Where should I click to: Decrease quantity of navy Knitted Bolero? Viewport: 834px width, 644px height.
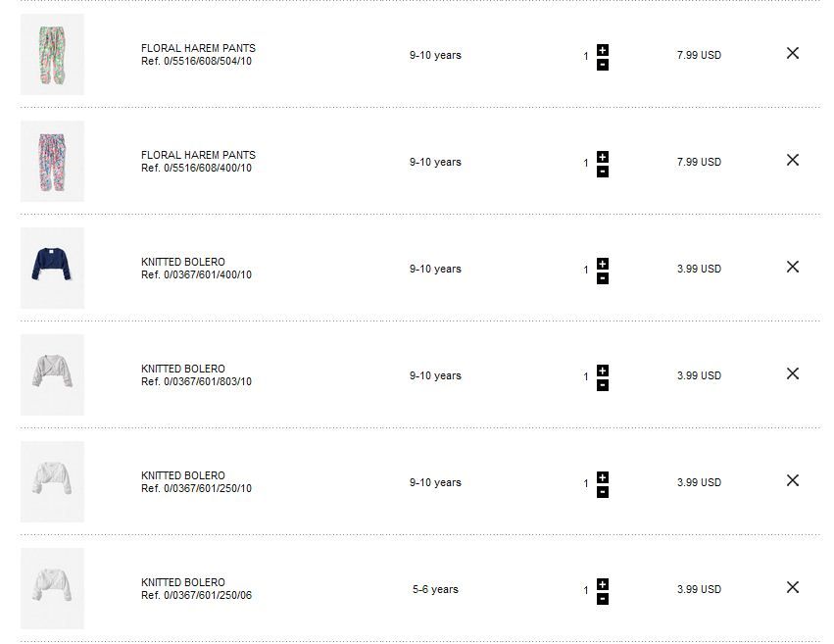[x=603, y=278]
